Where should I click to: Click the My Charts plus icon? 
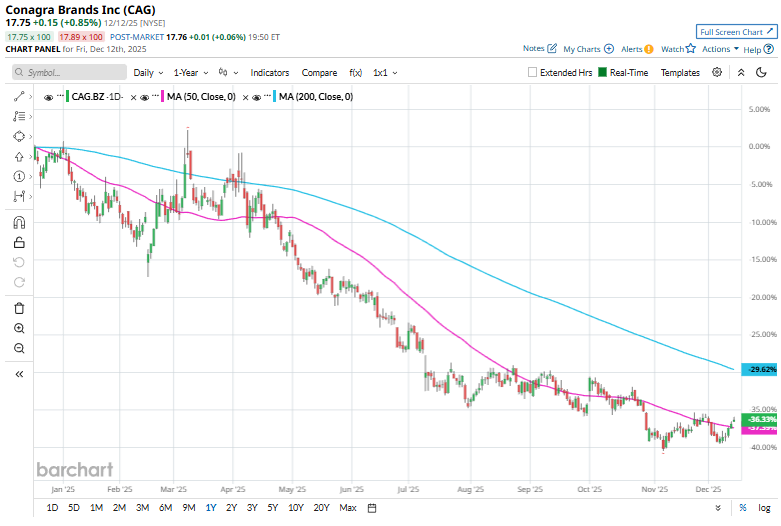click(609, 49)
